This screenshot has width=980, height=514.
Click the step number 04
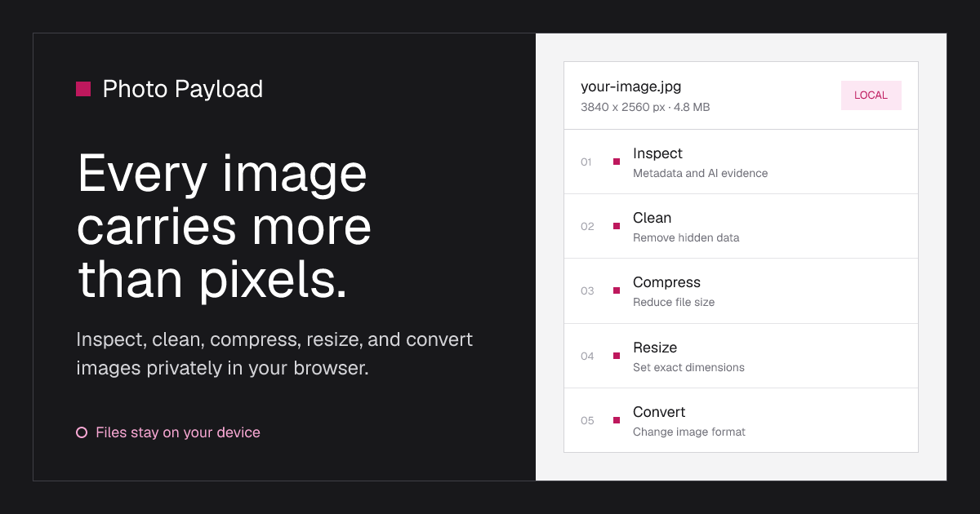[x=587, y=356]
